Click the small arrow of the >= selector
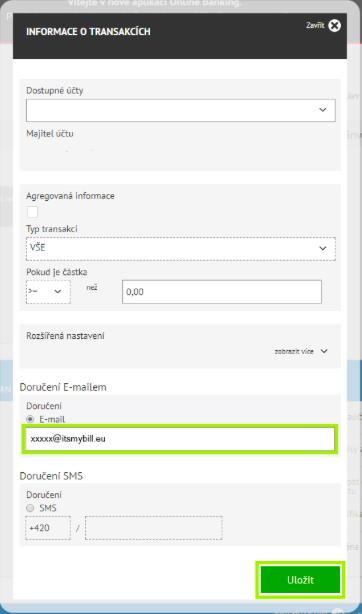 (x=58, y=292)
